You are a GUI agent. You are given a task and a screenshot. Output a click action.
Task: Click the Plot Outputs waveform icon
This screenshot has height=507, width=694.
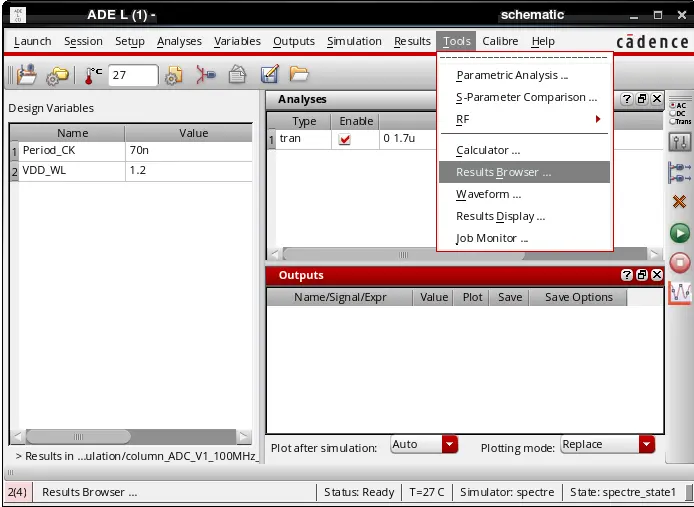click(x=680, y=293)
